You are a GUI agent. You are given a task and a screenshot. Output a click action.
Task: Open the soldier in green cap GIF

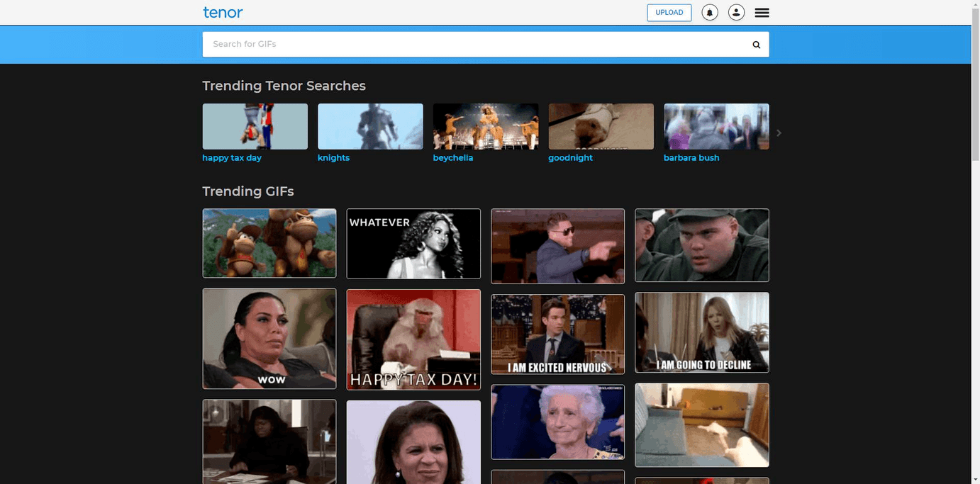click(x=702, y=245)
